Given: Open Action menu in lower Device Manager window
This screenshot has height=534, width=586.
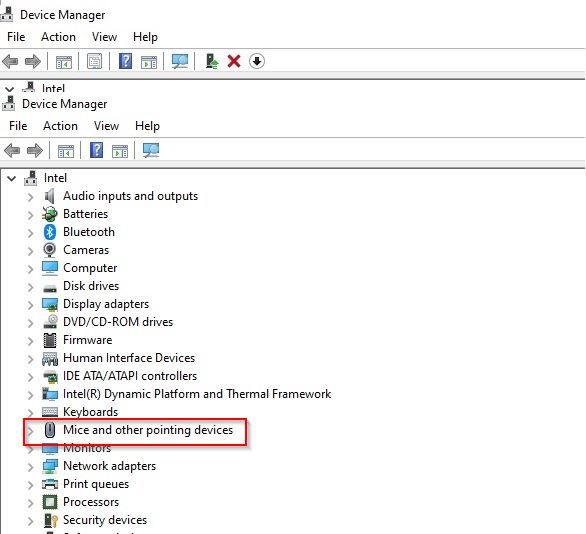Looking at the screenshot, I should click(x=60, y=126).
